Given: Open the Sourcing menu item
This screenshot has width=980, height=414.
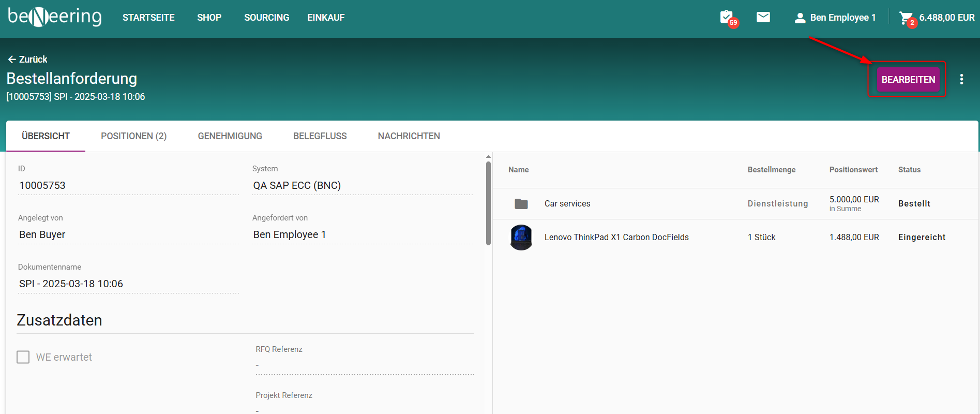Looking at the screenshot, I should pyautogui.click(x=266, y=18).
